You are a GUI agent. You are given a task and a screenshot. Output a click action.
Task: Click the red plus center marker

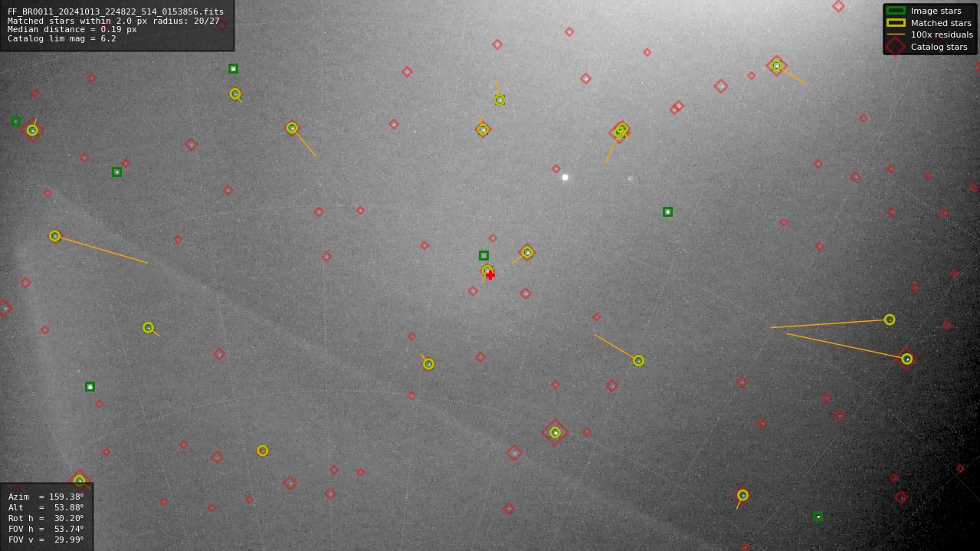490,275
